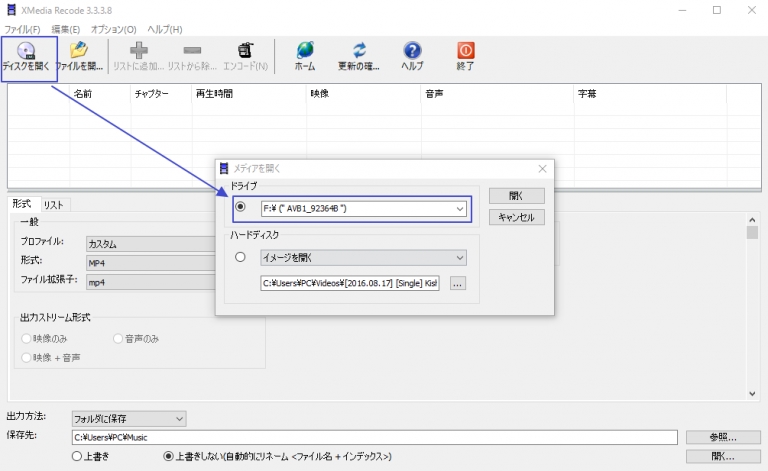Expand the イメージを開く dropdown
Screen dimensions: 768x471
(x=459, y=258)
